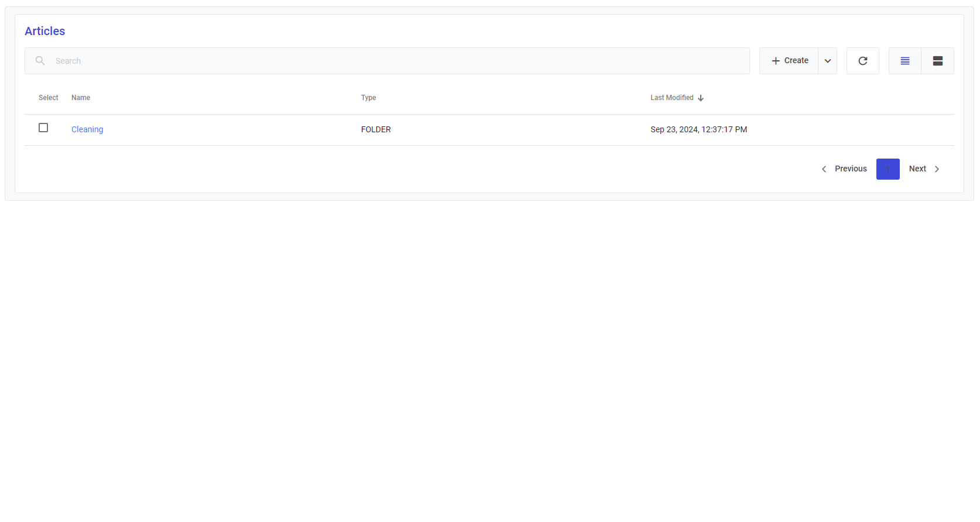Toggle the sort arrow next to Last Modified

coord(701,98)
